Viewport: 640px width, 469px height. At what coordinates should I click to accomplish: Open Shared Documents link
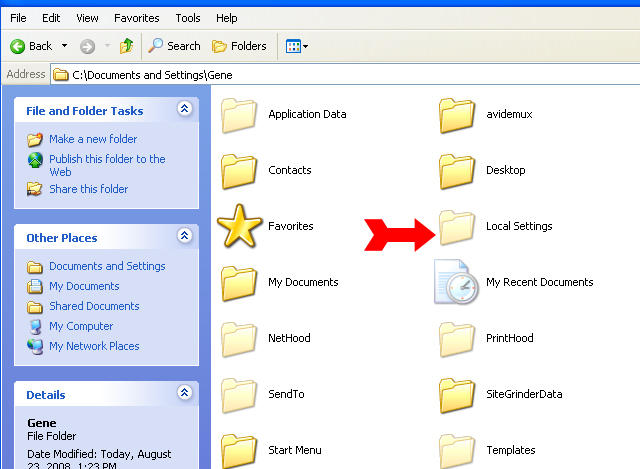pos(94,306)
